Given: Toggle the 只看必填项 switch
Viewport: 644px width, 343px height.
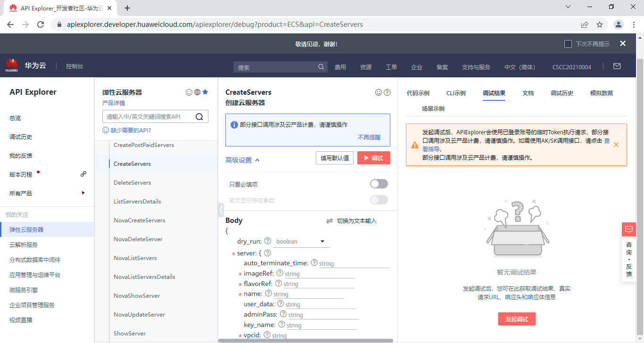Looking at the screenshot, I should (x=379, y=184).
